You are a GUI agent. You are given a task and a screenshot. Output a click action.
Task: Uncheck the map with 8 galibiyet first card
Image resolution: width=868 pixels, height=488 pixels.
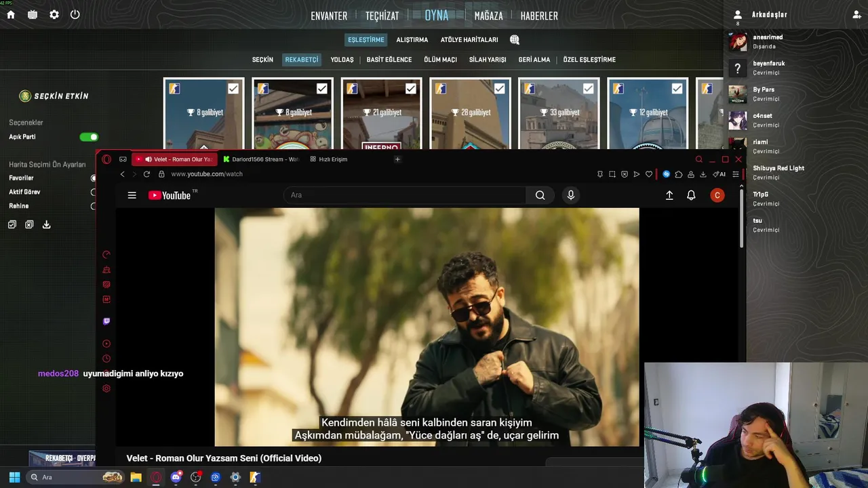(x=233, y=89)
